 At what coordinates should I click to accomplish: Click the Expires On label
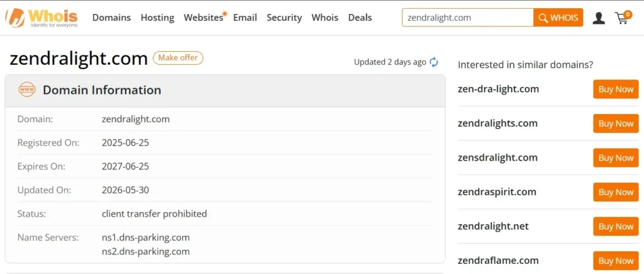click(41, 167)
